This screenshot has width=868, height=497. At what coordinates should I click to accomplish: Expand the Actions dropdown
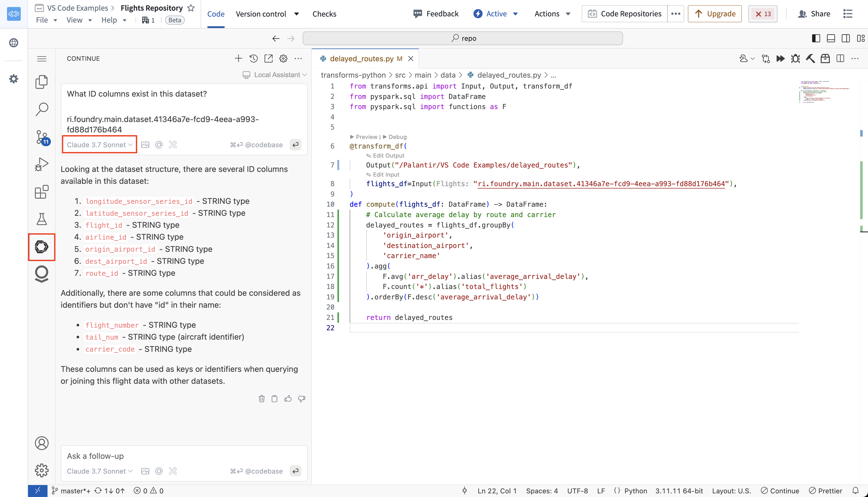click(x=552, y=14)
